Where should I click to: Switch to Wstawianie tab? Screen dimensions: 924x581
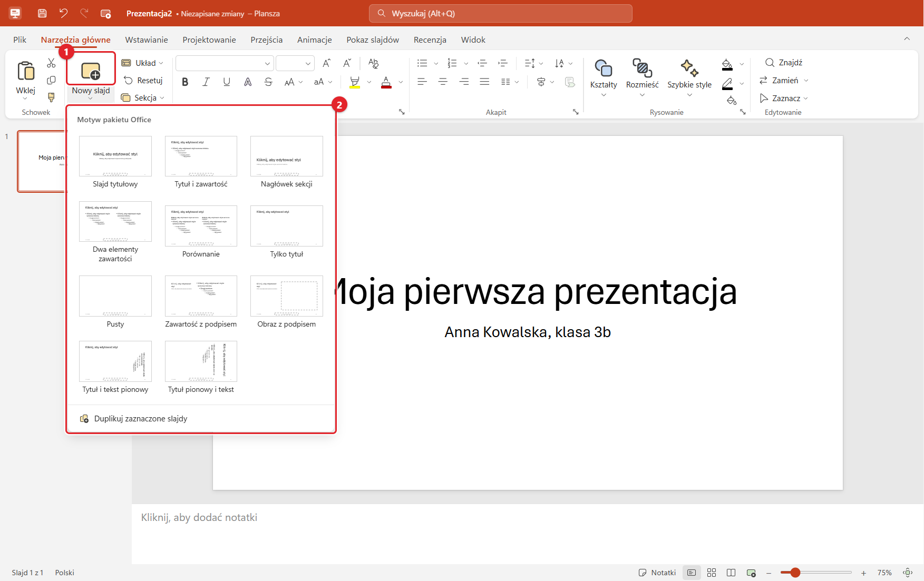click(x=147, y=40)
